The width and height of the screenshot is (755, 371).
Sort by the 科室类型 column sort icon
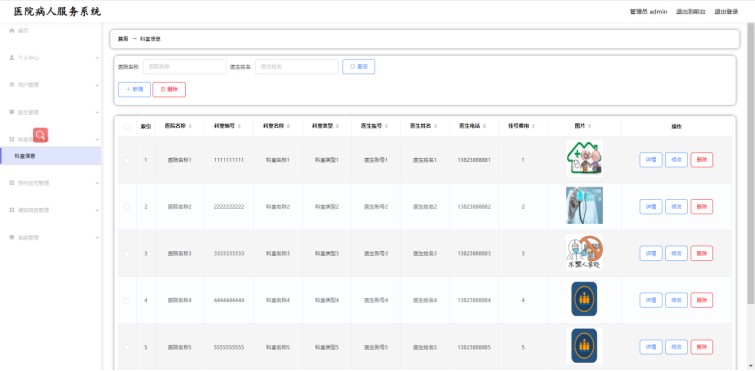pos(337,126)
